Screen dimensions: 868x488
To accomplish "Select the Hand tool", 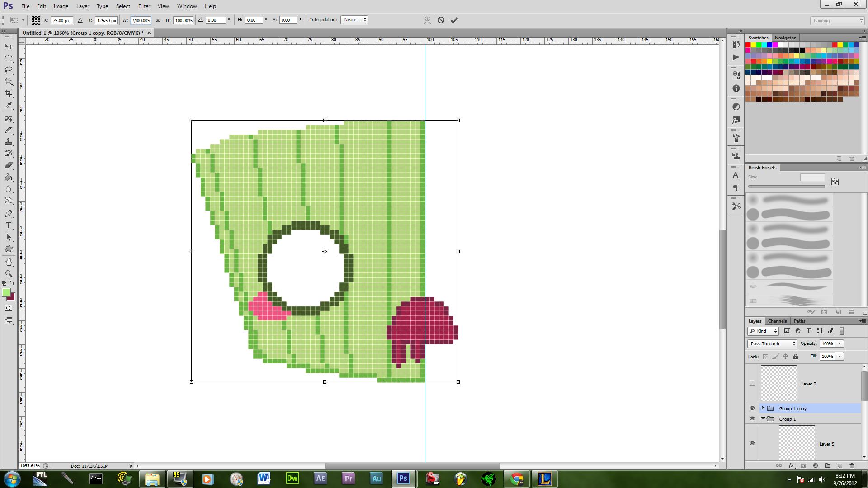I will click(9, 262).
